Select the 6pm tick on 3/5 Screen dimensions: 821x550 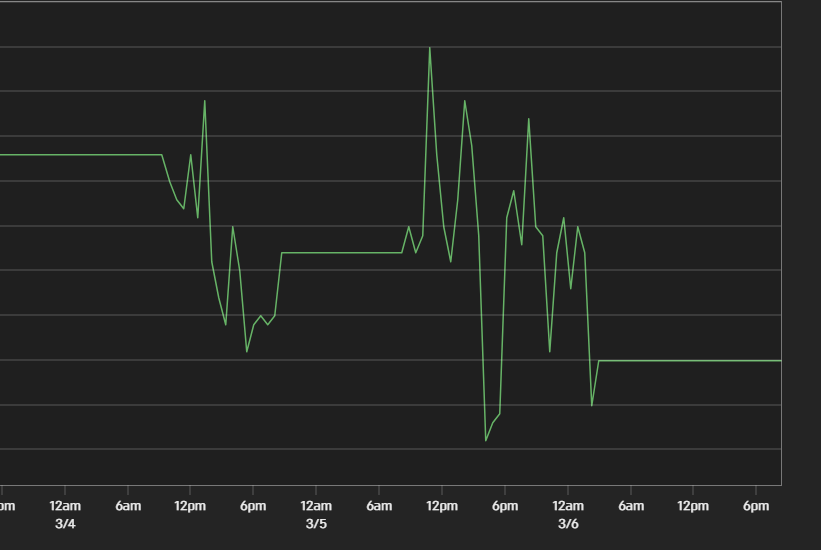pyautogui.click(x=505, y=506)
